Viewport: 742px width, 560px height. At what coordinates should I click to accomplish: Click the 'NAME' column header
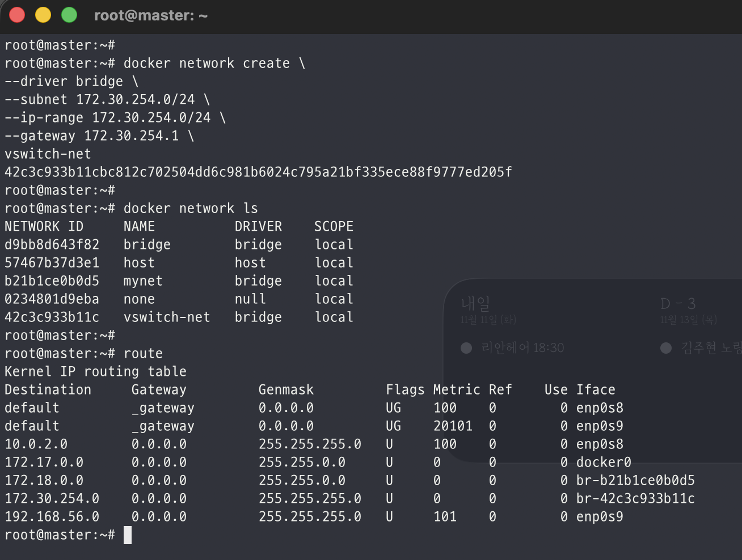pos(139,227)
